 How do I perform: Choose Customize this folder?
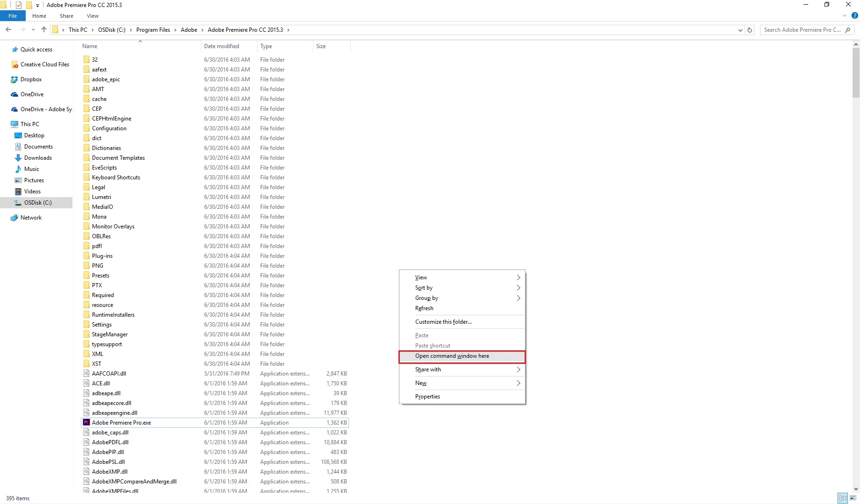point(462,322)
